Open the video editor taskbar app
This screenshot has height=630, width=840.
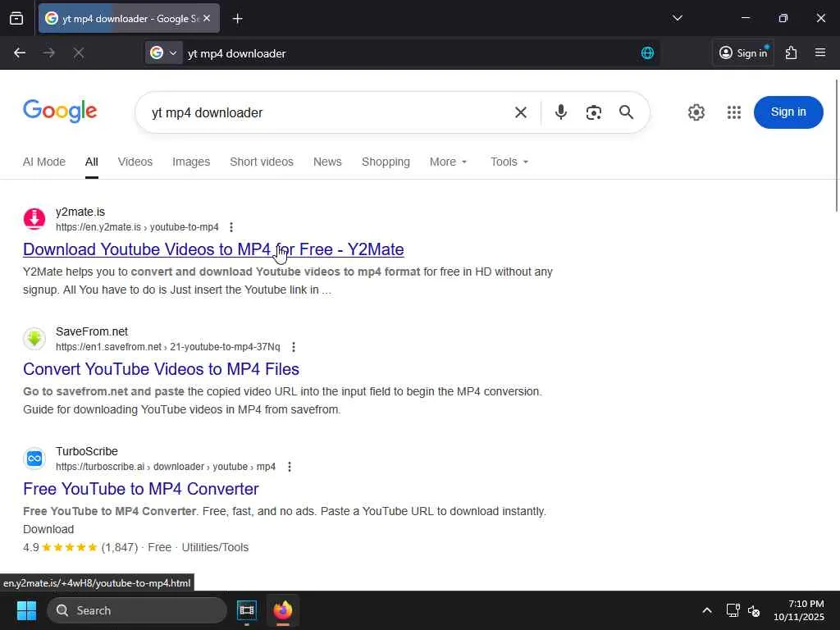coord(246,610)
